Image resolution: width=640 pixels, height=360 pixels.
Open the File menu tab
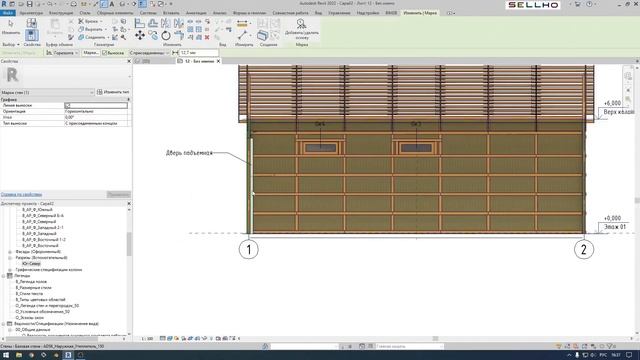[7, 13]
